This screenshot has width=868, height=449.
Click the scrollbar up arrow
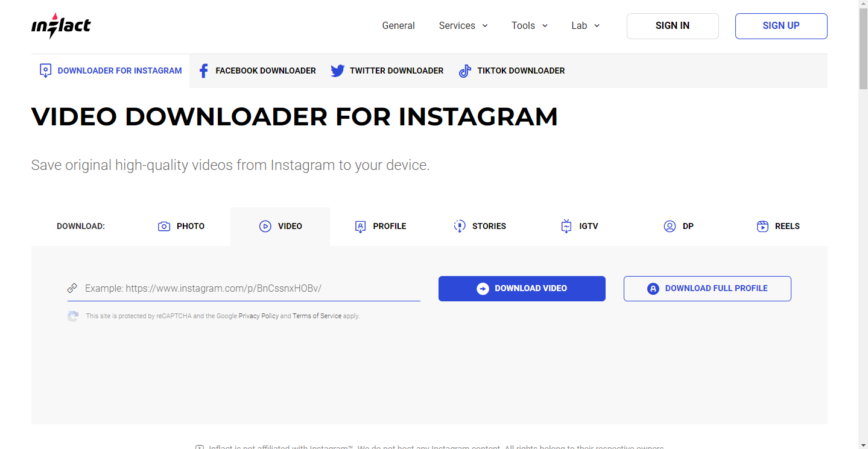863,5
